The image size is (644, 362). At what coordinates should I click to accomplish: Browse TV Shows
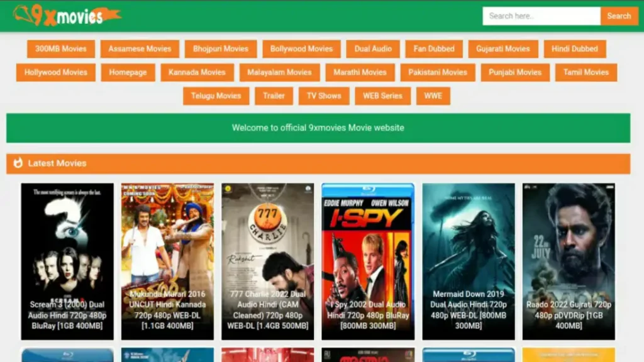click(x=324, y=96)
